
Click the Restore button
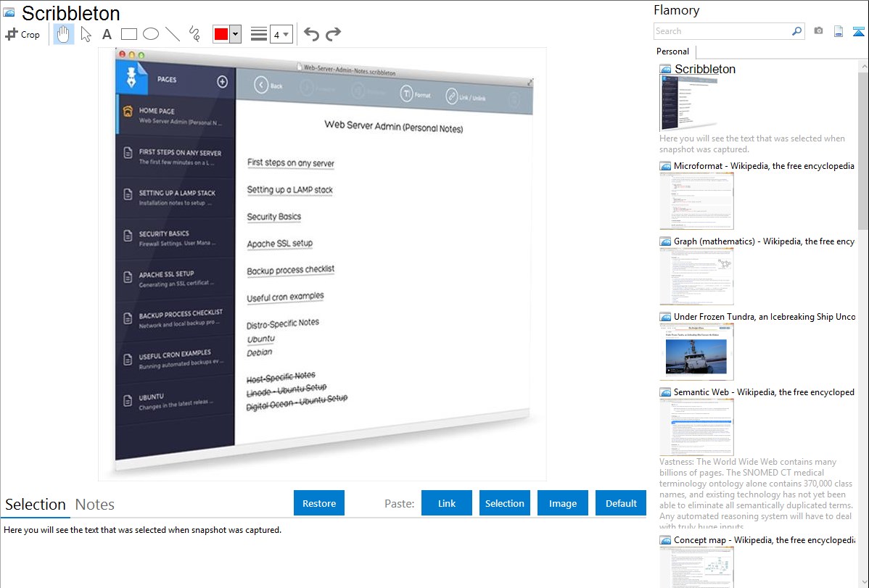(319, 502)
